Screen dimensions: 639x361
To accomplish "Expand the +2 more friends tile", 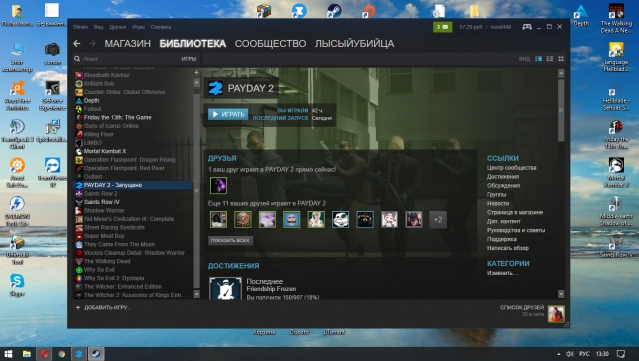I will [438, 220].
